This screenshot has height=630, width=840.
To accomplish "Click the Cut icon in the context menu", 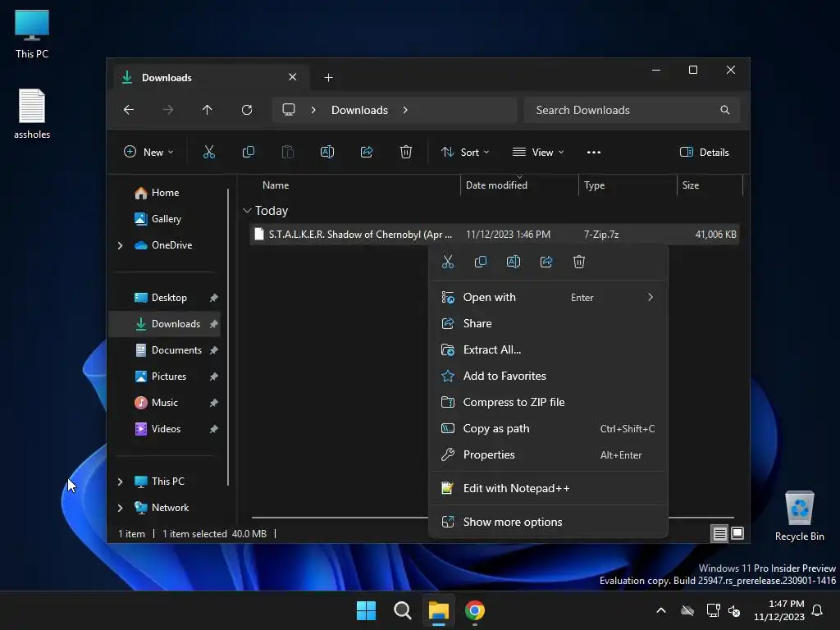I will (448, 262).
